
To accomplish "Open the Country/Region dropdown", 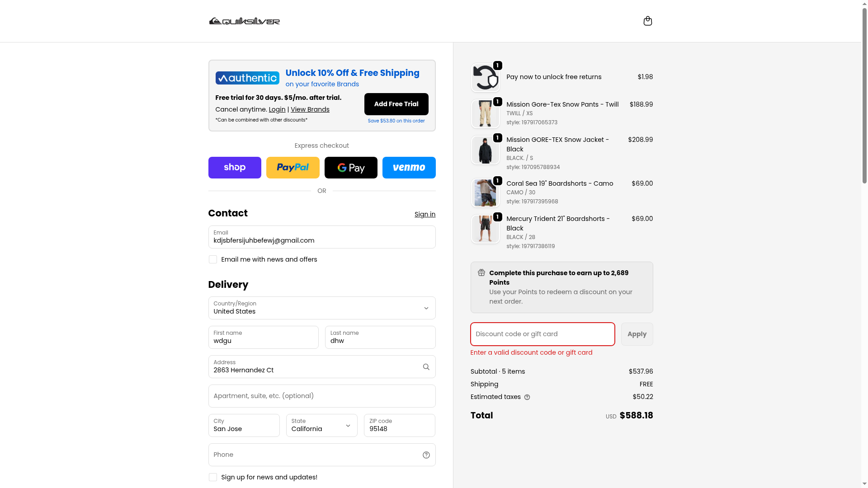I will tap(321, 308).
